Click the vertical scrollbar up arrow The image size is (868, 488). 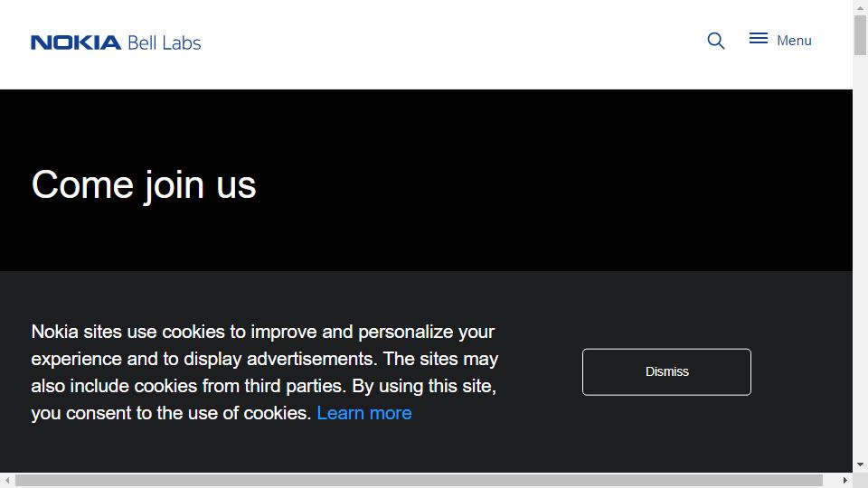860,7
